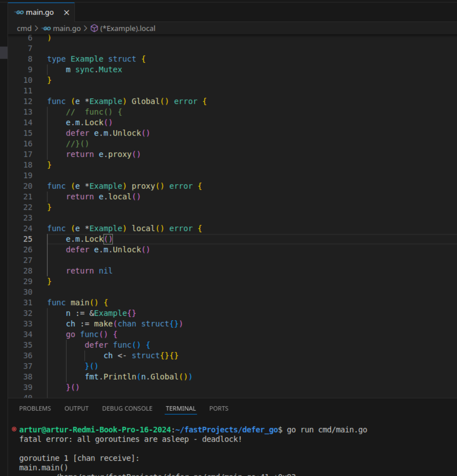Click the main function name on line 31
The image size is (457, 476).
[x=80, y=302]
